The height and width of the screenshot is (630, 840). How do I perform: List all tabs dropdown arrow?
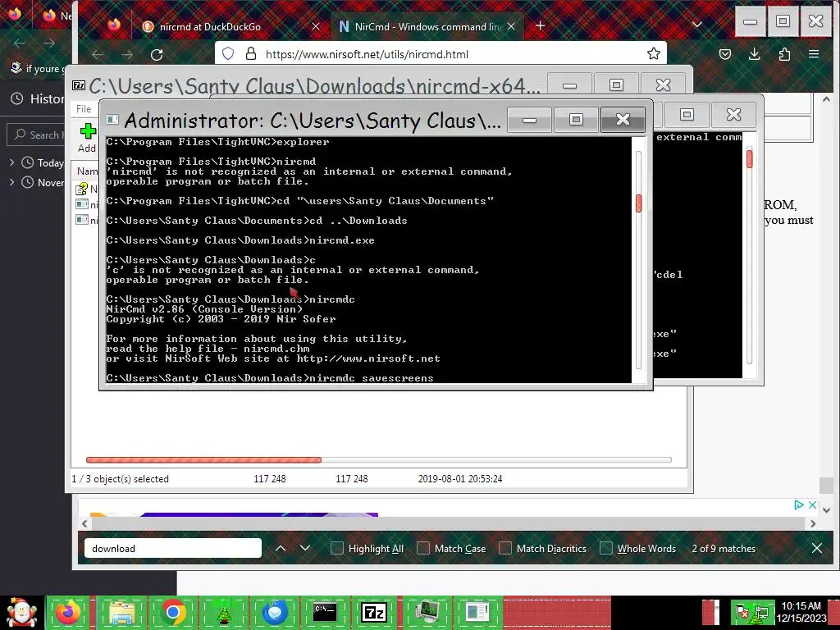[x=697, y=25]
